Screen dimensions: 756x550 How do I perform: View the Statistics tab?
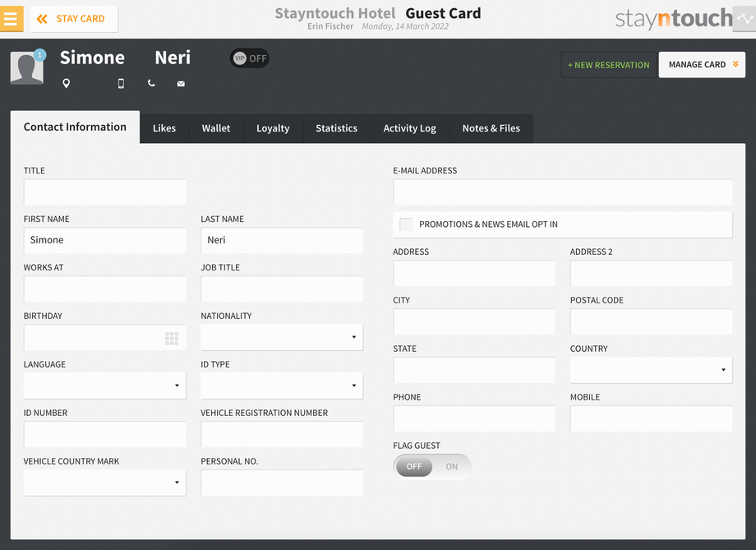337,128
